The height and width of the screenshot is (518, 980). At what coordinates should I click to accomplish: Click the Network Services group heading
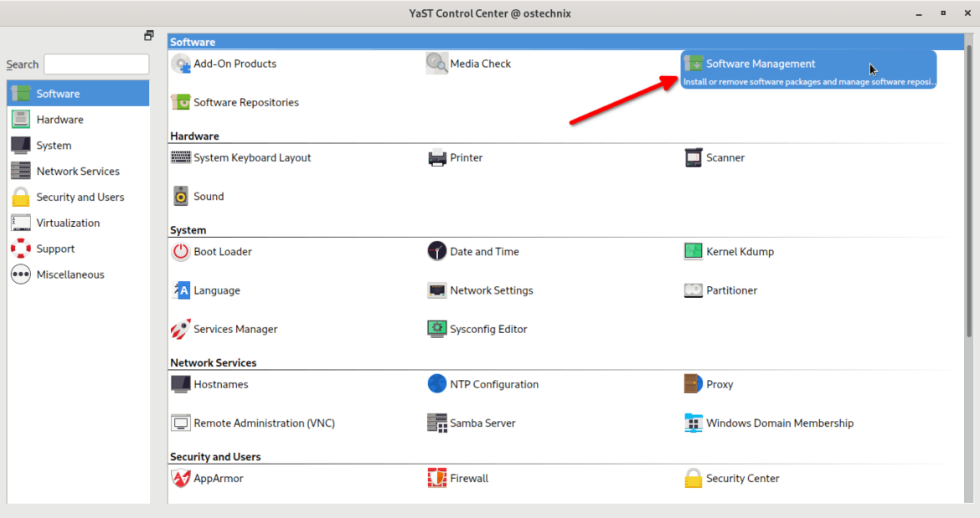213,362
